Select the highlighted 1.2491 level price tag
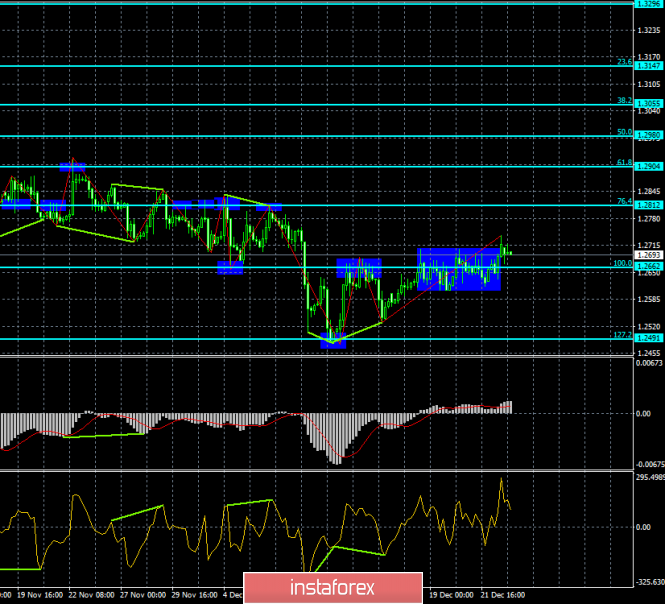This screenshot has height=604, width=665. tap(648, 338)
